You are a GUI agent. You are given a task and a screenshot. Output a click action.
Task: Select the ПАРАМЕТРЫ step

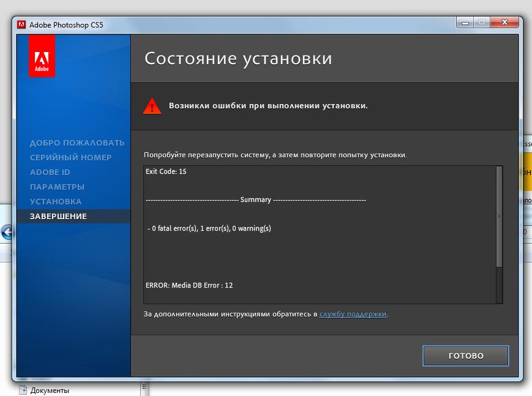tap(57, 187)
